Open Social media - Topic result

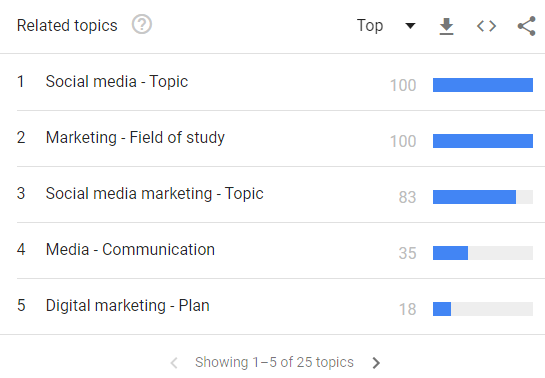(x=117, y=82)
